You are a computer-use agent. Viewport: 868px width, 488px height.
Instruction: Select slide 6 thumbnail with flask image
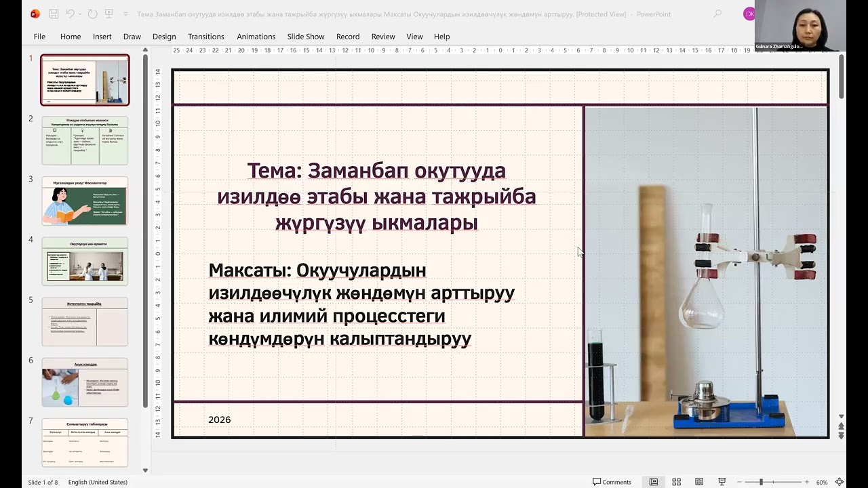85,382
